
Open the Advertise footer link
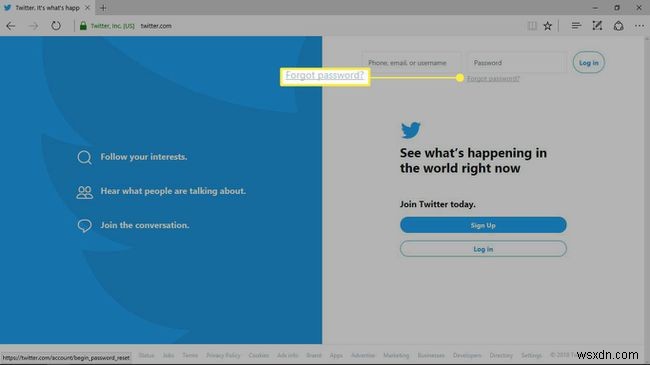tap(363, 355)
